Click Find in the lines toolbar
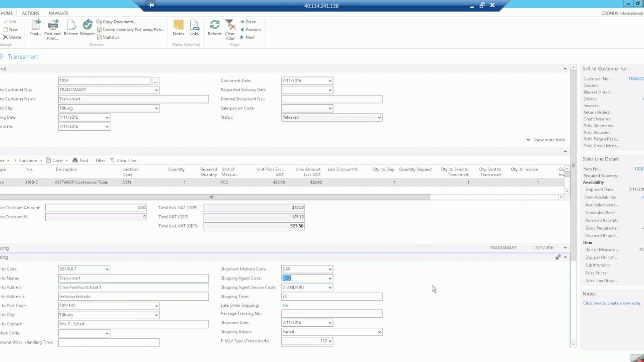Viewport: 644px width, 362px height. pos(80,160)
